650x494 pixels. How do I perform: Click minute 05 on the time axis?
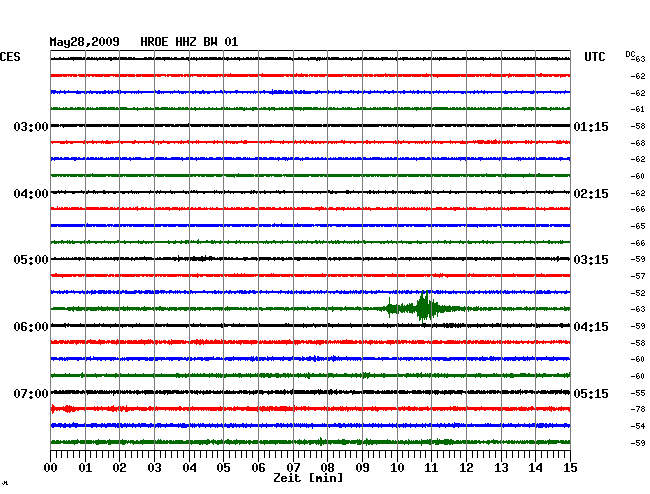pyautogui.click(x=223, y=468)
